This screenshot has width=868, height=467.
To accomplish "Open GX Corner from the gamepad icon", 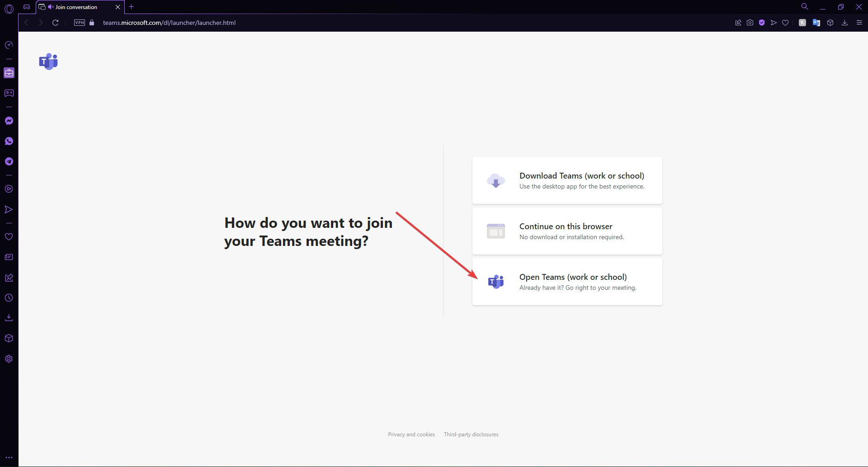I will [27, 7].
